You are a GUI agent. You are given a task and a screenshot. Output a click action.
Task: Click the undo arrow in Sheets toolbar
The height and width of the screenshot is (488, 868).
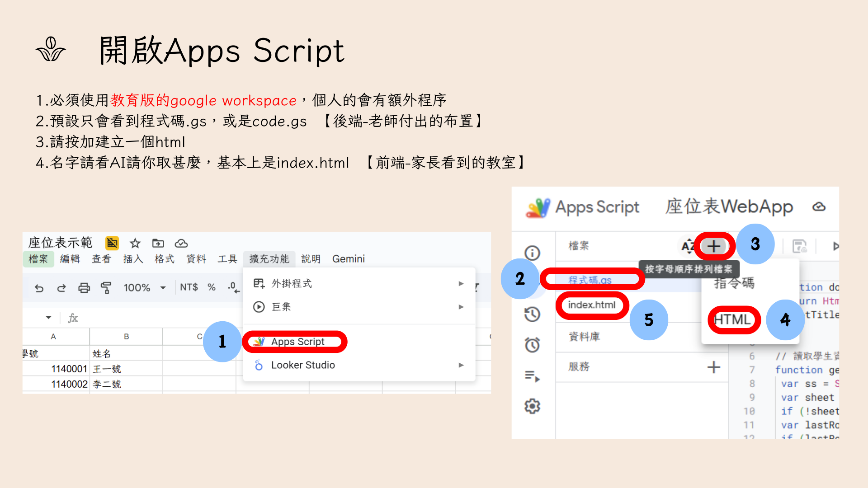point(39,288)
